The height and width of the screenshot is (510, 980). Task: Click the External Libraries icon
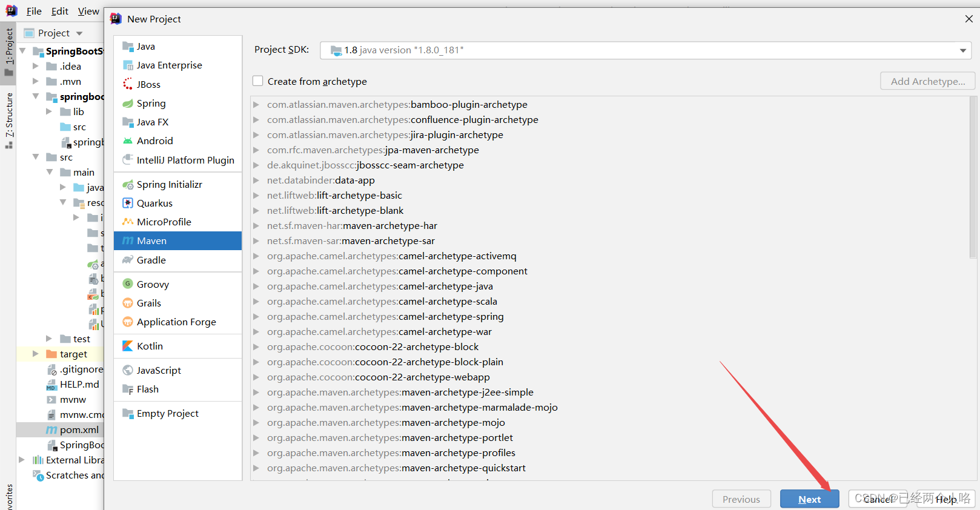[38, 460]
